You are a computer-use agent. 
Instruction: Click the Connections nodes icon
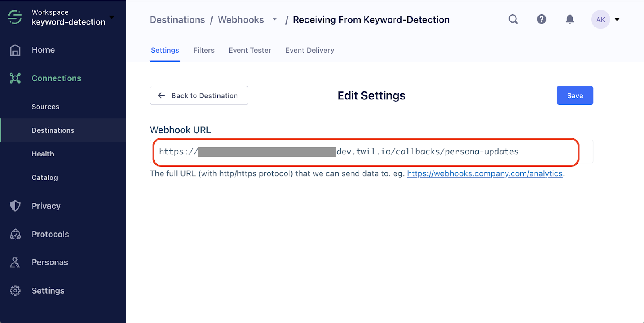click(15, 78)
